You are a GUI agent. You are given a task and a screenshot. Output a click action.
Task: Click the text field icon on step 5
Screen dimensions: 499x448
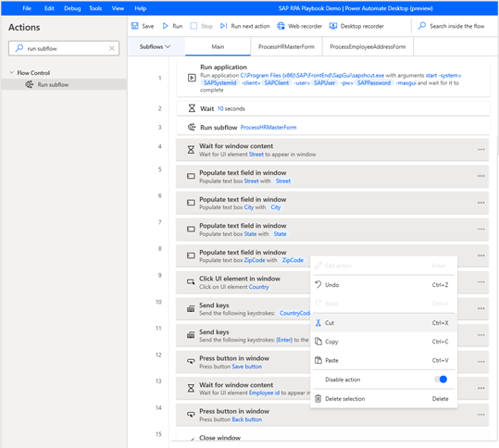pyautogui.click(x=191, y=176)
